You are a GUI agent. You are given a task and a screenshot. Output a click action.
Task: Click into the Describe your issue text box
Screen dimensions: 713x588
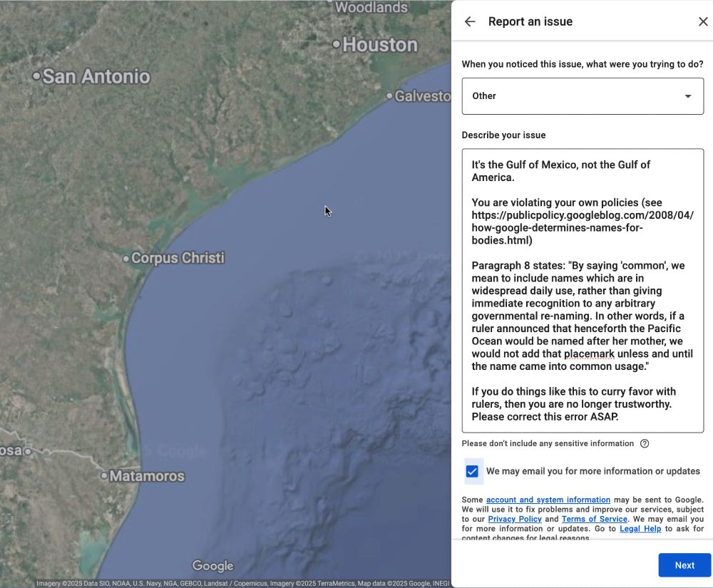click(583, 290)
